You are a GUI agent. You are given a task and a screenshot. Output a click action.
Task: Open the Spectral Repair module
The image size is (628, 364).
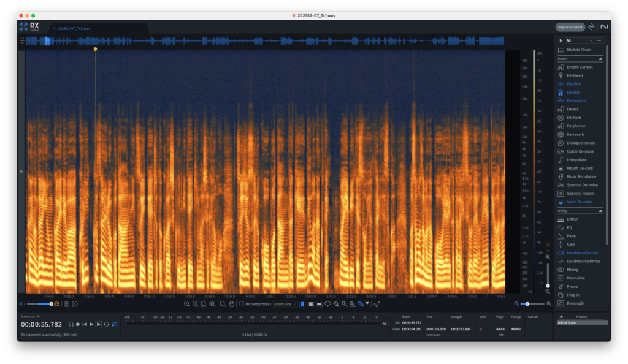(580, 194)
